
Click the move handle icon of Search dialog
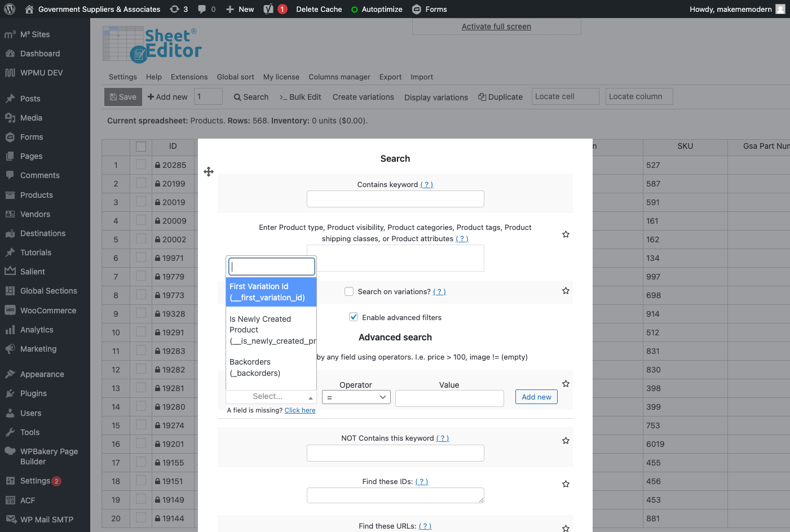click(209, 171)
